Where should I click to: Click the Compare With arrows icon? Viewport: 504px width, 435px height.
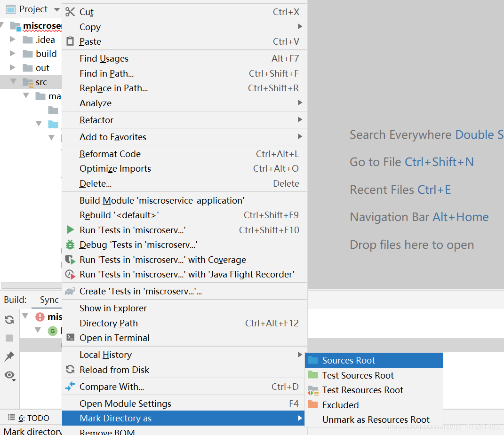coord(70,386)
